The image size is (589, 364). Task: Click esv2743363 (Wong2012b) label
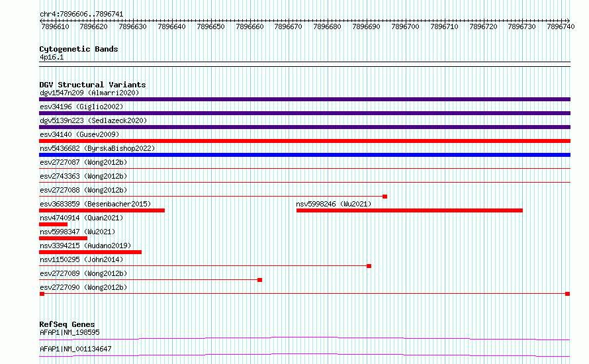pos(83,176)
